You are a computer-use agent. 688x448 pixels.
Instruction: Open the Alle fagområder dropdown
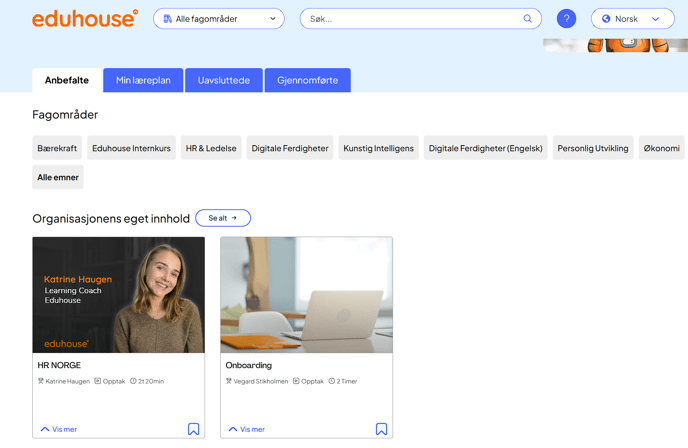[219, 19]
